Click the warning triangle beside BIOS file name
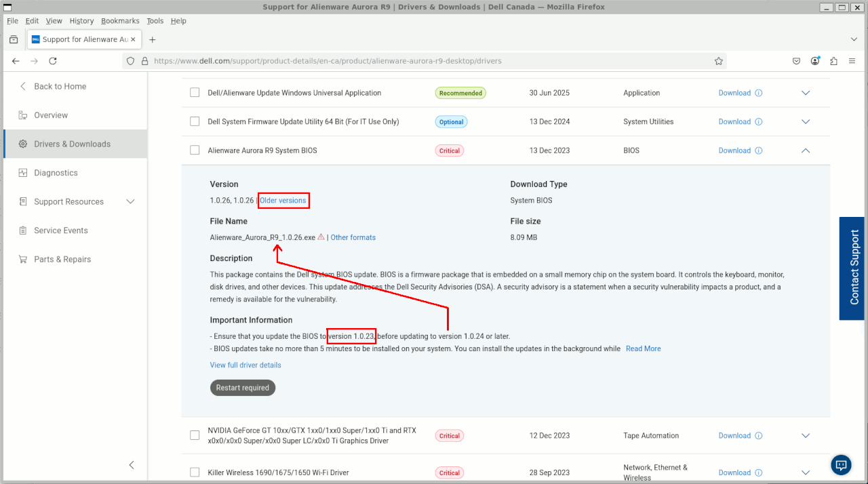The height and width of the screenshot is (484, 868). tap(321, 237)
